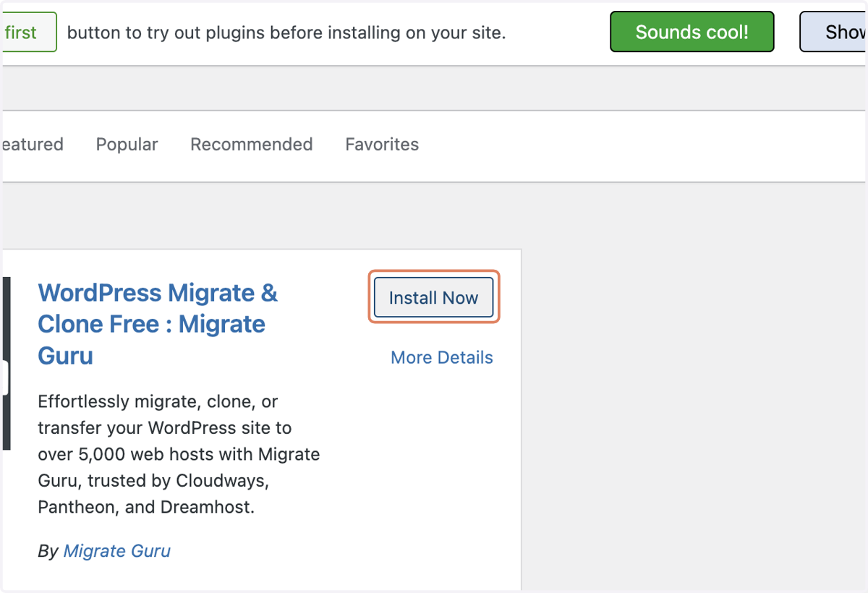Visit the Migrate Guru author link
868x593 pixels.
(x=117, y=551)
